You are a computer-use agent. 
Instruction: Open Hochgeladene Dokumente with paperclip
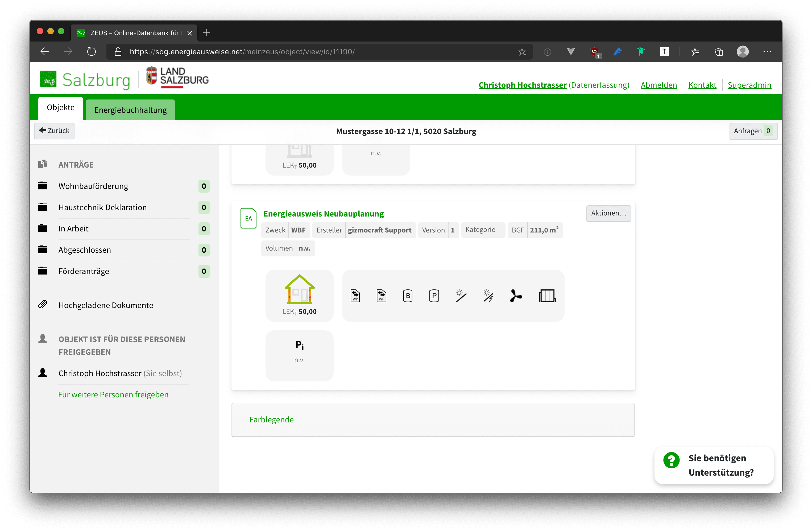click(106, 305)
